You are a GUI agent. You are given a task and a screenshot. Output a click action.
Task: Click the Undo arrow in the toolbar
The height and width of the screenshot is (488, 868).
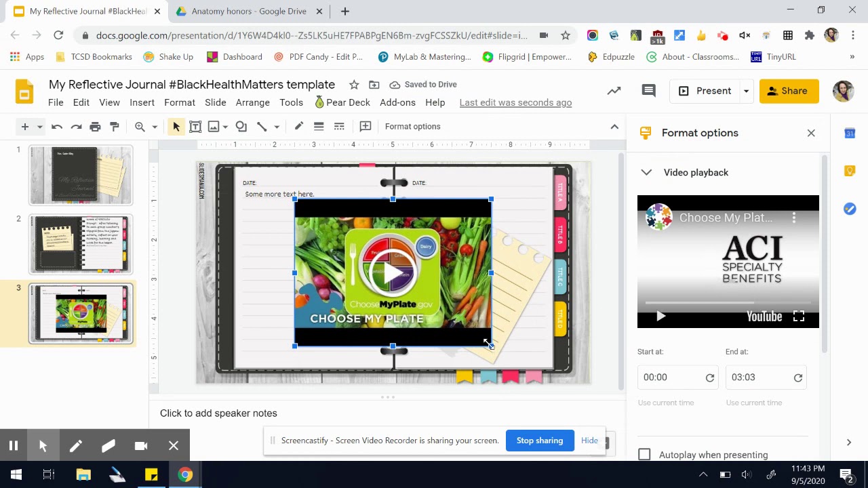tap(57, 127)
